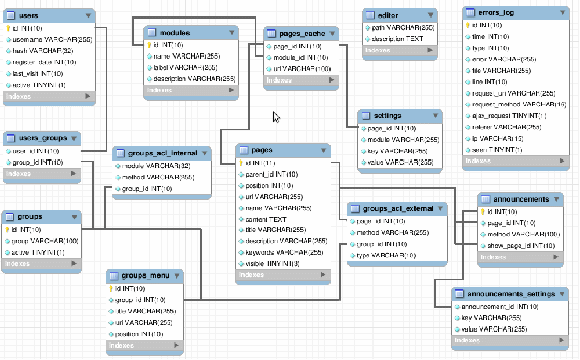This screenshot has width=580, height=360.
Task: Collapse groups_acl_external table via header arrow
Action: [440, 208]
